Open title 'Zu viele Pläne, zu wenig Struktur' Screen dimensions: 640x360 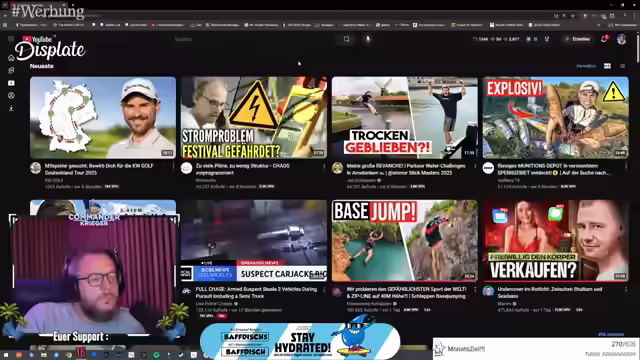(242, 169)
